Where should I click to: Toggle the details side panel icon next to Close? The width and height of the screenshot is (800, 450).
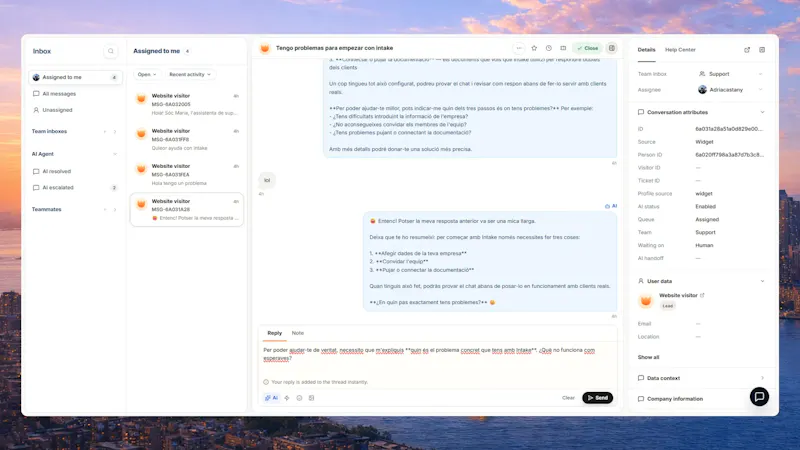[x=612, y=48]
